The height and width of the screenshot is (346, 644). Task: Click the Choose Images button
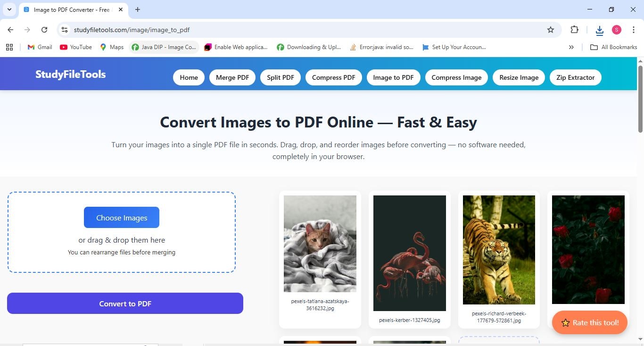coord(121,217)
